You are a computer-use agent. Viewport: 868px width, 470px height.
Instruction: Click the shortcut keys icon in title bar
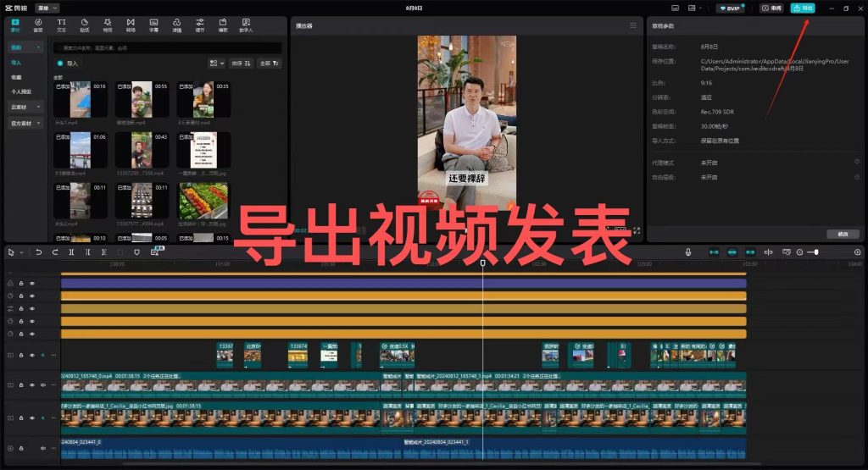(675, 8)
